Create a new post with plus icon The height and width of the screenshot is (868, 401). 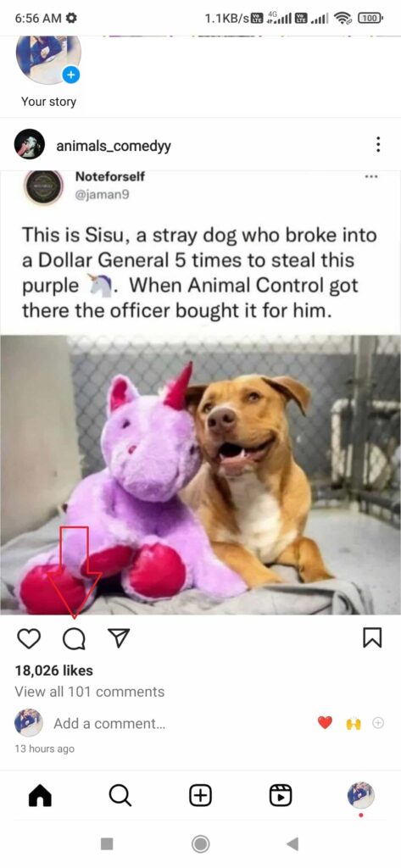click(x=200, y=796)
